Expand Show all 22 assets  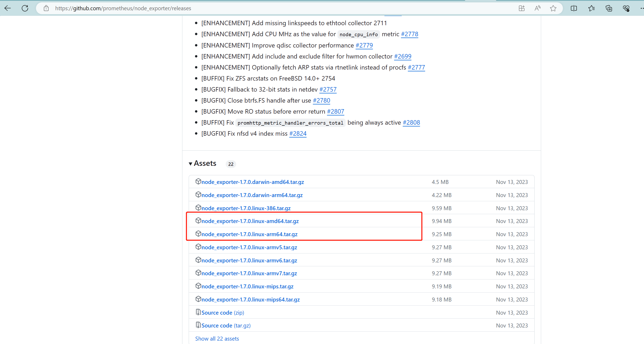217,338
